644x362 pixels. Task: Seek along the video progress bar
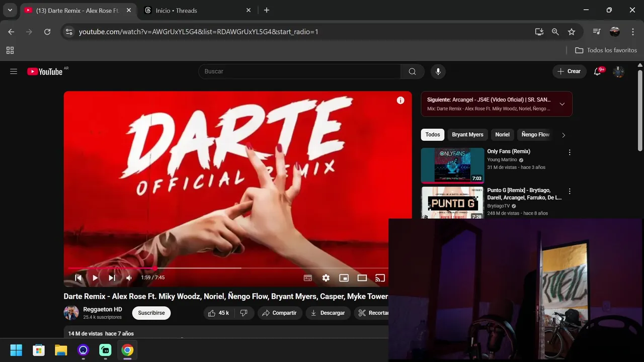pyautogui.click(x=228, y=268)
